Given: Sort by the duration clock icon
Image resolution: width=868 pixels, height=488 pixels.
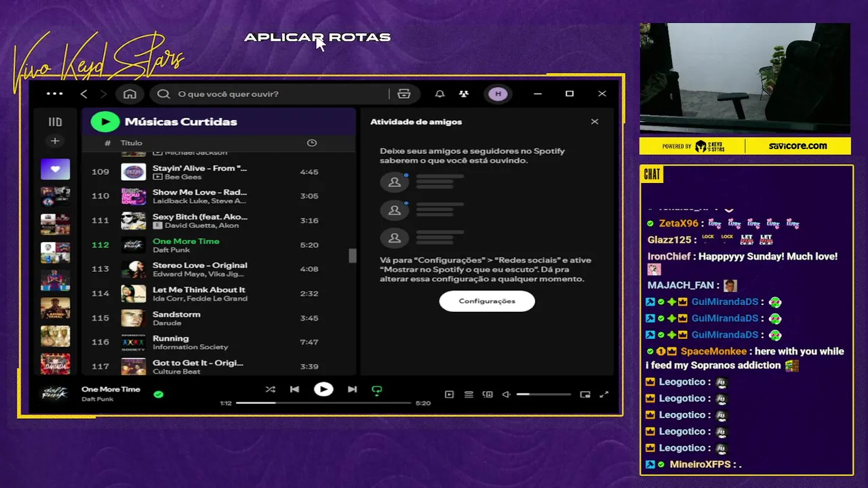Looking at the screenshot, I should tap(312, 143).
